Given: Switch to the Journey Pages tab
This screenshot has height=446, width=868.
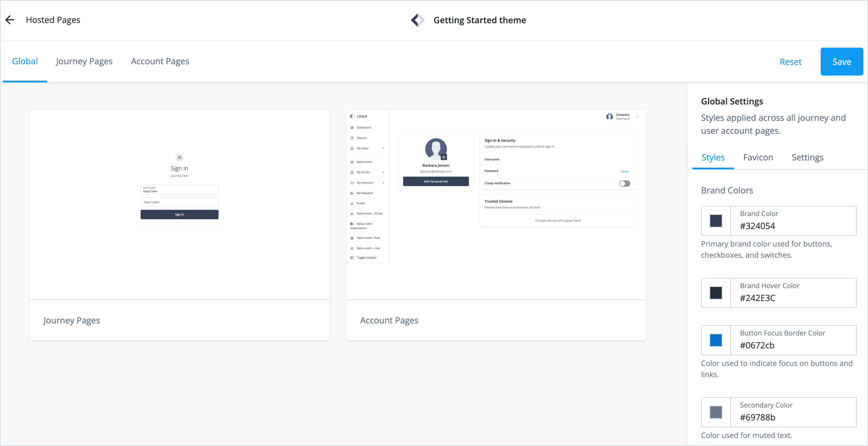Looking at the screenshot, I should pos(84,61).
